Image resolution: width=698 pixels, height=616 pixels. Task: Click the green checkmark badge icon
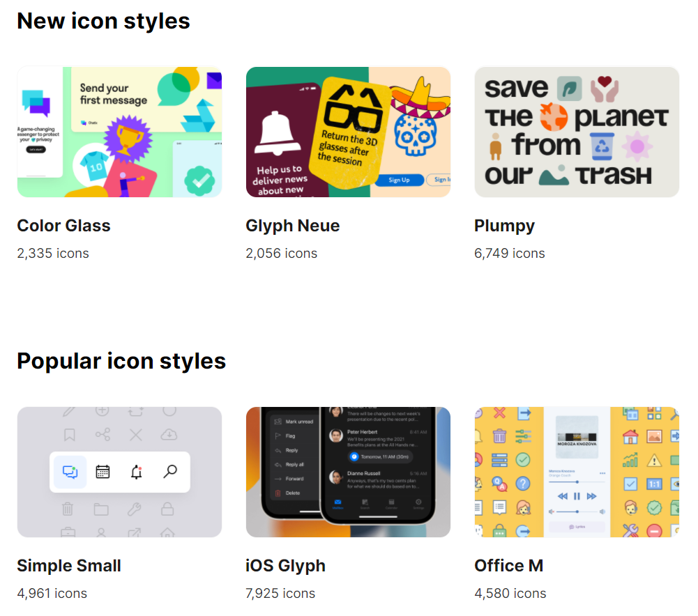[x=200, y=180]
